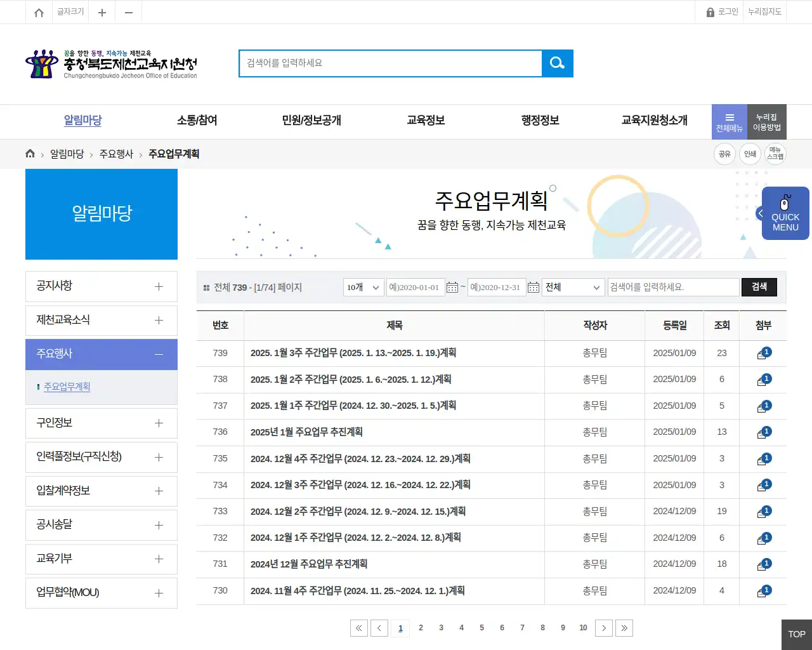Open login via the lock icon link
812x650 pixels.
tap(723, 12)
